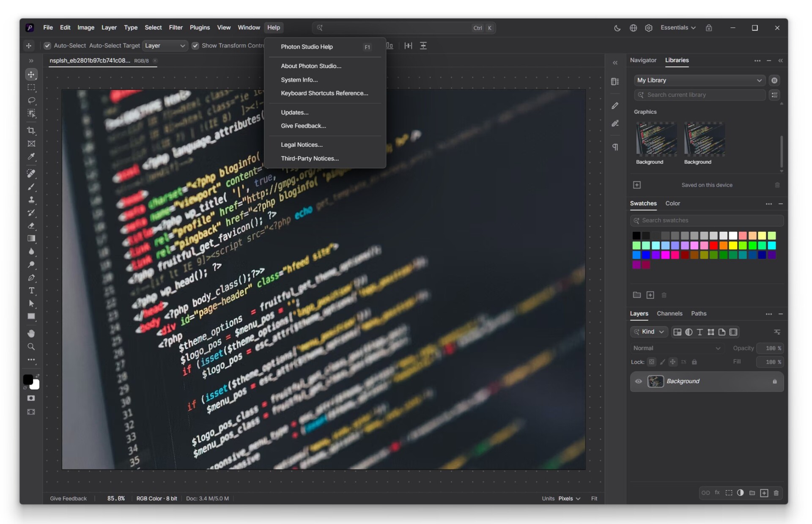Open the My Library dropdown
Image resolution: width=812 pixels, height=524 pixels.
click(700, 80)
